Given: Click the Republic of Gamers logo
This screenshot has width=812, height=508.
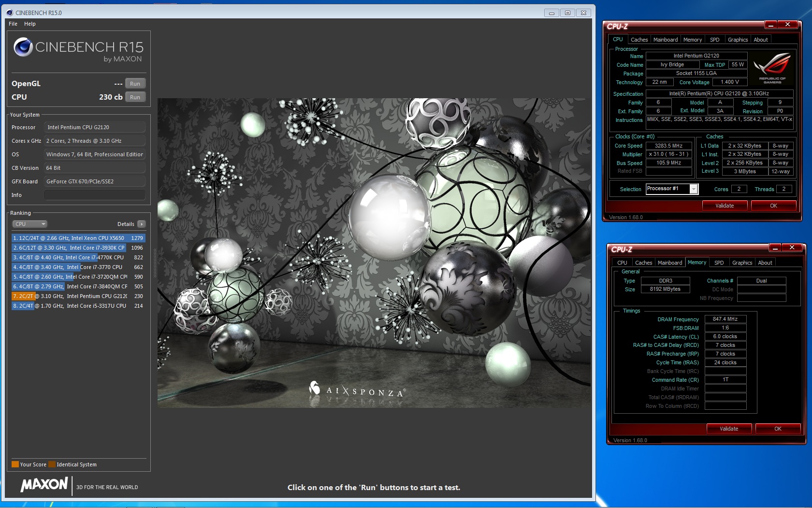Looking at the screenshot, I should (x=772, y=68).
